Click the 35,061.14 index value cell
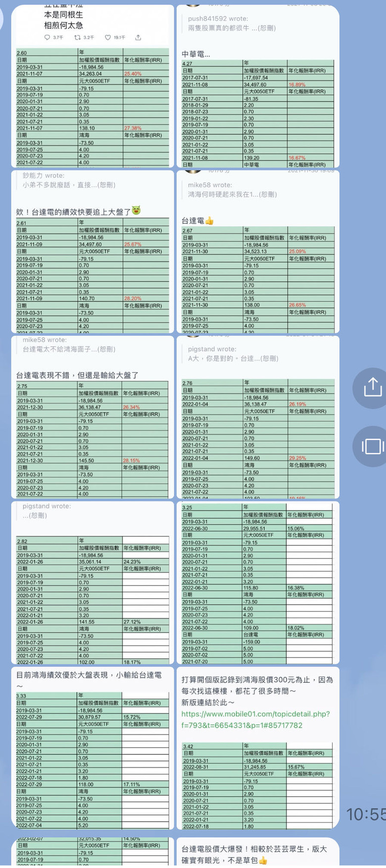This screenshot has width=386, height=868. (x=100, y=562)
